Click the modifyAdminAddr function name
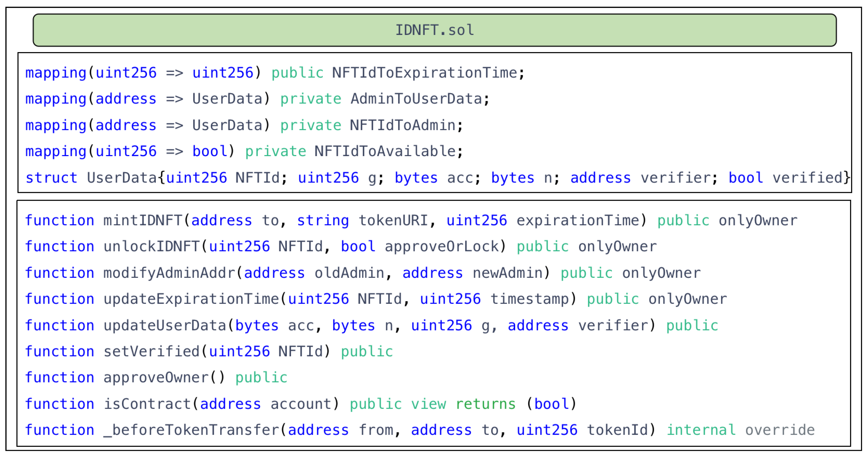This screenshot has height=456, width=868. pyautogui.click(x=169, y=273)
